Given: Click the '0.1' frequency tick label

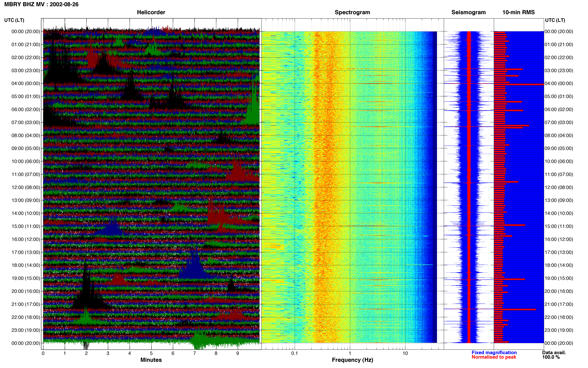Looking at the screenshot, I should [295, 353].
